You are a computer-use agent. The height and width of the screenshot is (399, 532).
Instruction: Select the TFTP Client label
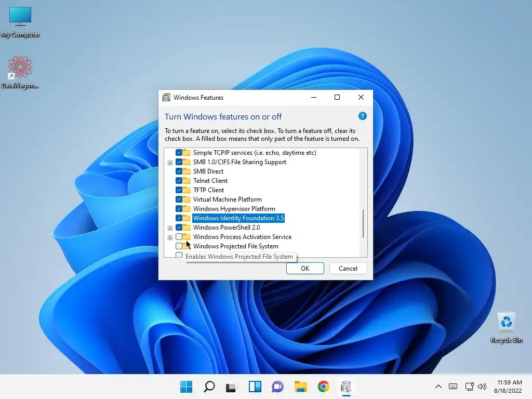click(208, 190)
